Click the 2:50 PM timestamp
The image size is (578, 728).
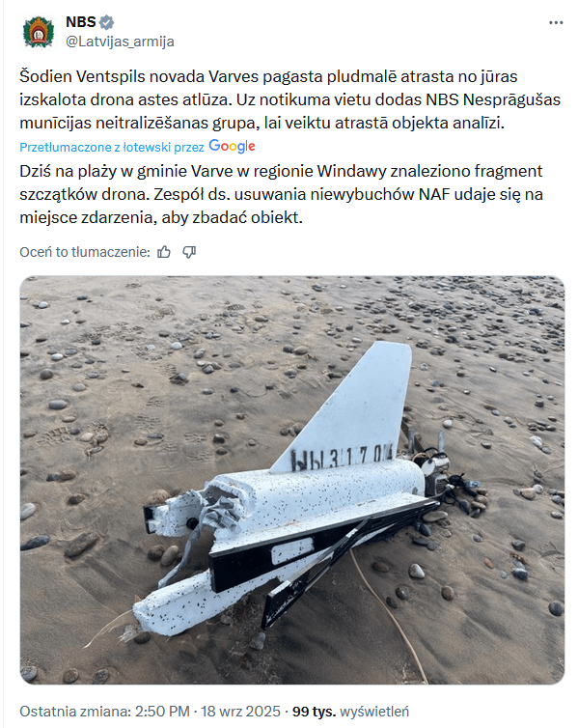(x=162, y=712)
